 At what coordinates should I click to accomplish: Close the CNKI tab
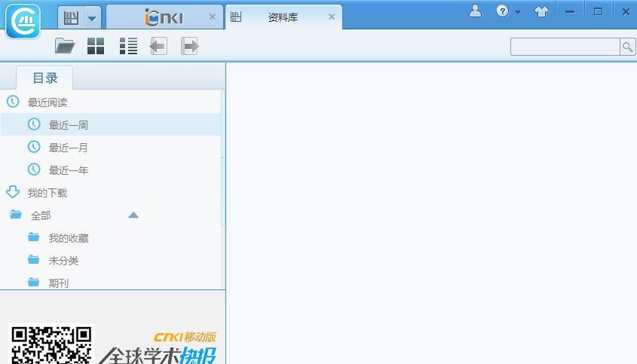(x=213, y=17)
